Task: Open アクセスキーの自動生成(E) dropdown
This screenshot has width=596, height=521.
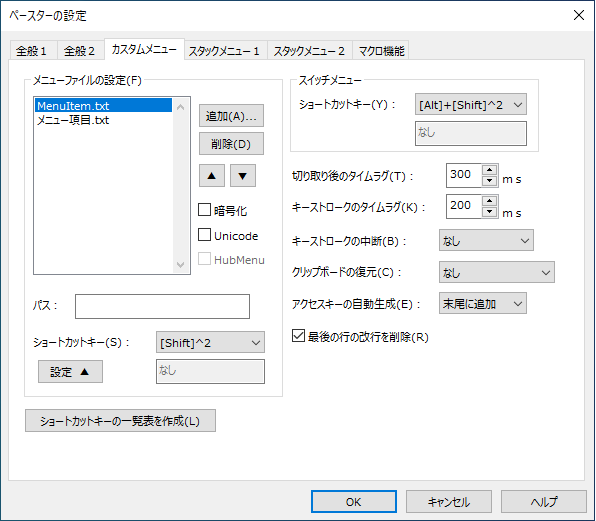Action: (x=483, y=303)
